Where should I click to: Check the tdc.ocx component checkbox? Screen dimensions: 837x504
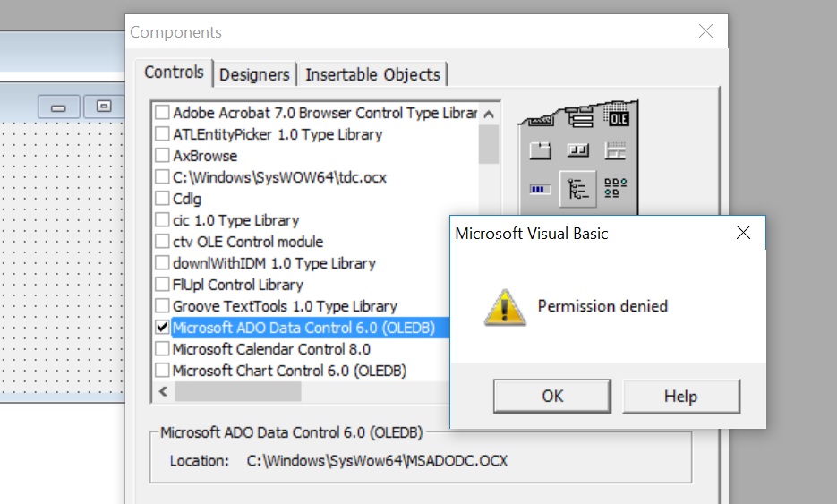[162, 177]
